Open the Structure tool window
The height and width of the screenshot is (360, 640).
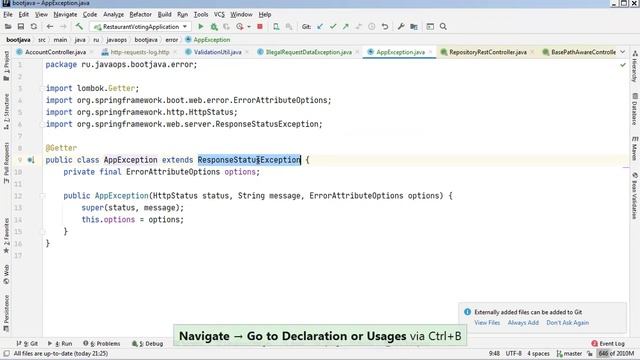click(x=6, y=111)
